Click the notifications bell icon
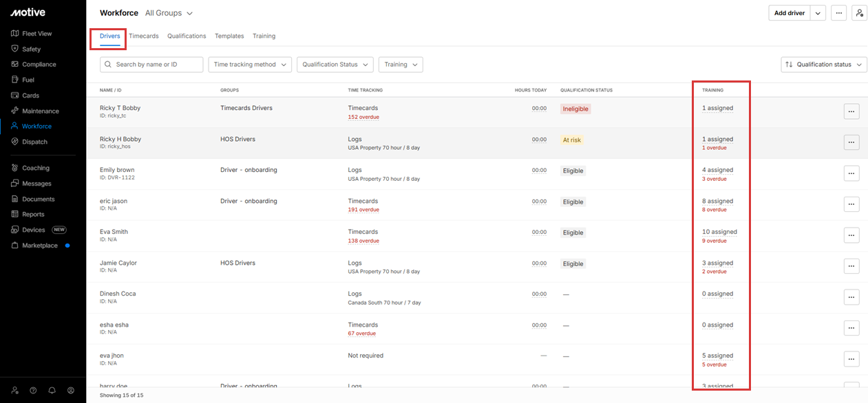Image resolution: width=868 pixels, height=403 pixels. pyautogui.click(x=52, y=390)
